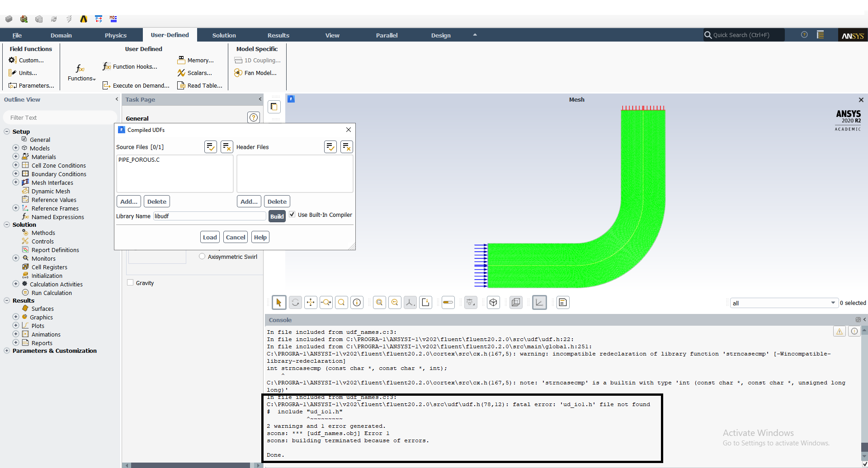
Task: Switch to the Domain ribbon tab
Action: [61, 35]
